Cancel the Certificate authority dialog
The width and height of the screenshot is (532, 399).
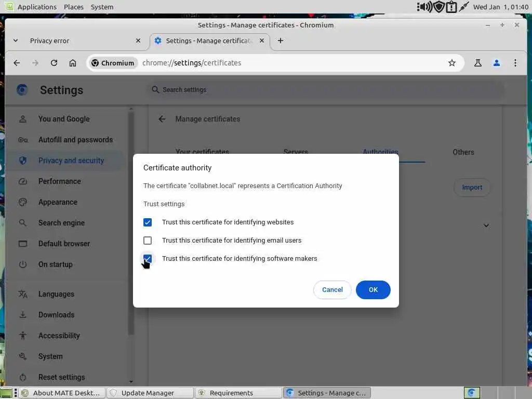pos(332,290)
